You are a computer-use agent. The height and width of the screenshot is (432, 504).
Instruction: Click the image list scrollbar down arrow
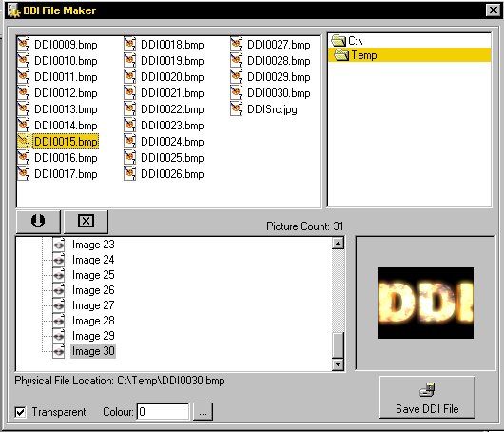[338, 364]
